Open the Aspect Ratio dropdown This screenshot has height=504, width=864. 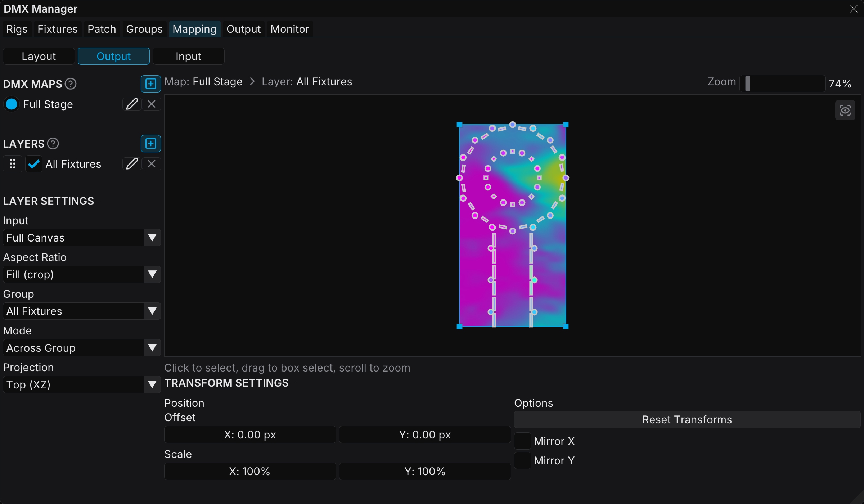pos(82,274)
